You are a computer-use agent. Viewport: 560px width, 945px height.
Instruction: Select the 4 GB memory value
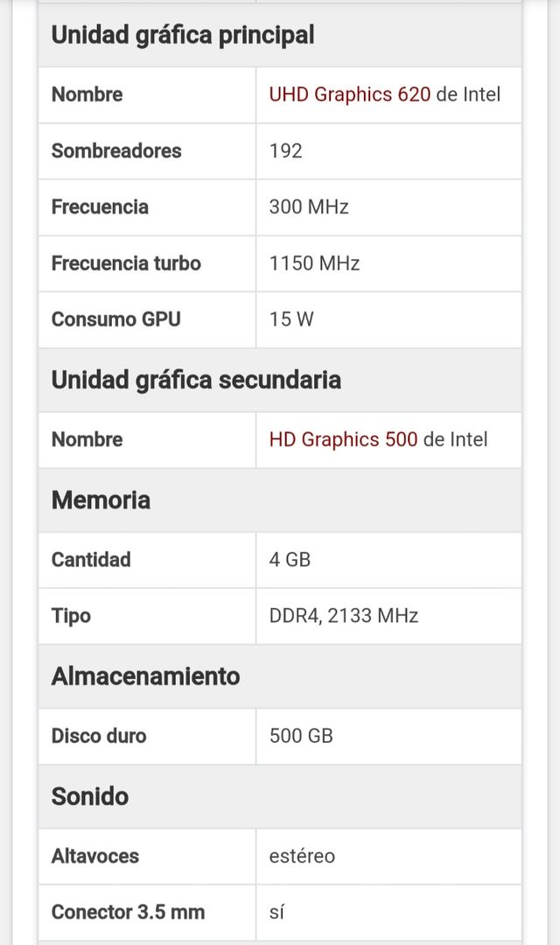click(x=290, y=560)
